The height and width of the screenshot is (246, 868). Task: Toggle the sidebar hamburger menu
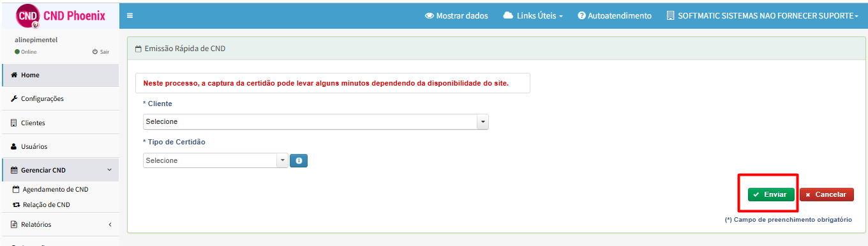point(130,16)
